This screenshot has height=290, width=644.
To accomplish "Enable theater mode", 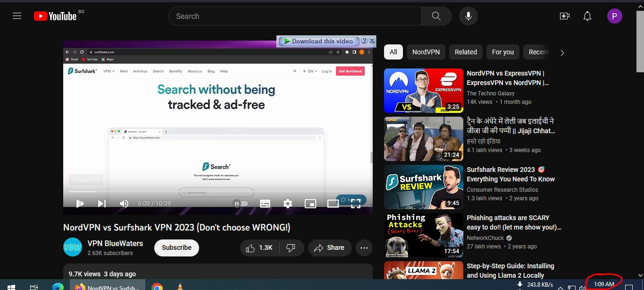I will pyautogui.click(x=333, y=204).
